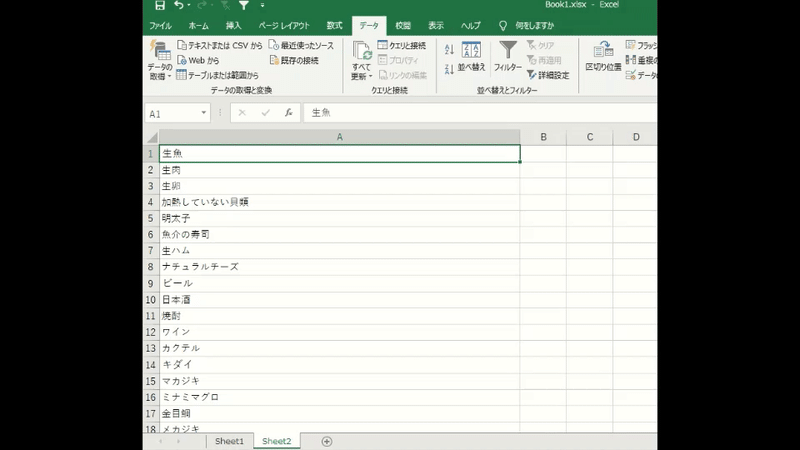This screenshot has height=450, width=800.
Task: Switch to the 挿入 tab
Action: (233, 26)
